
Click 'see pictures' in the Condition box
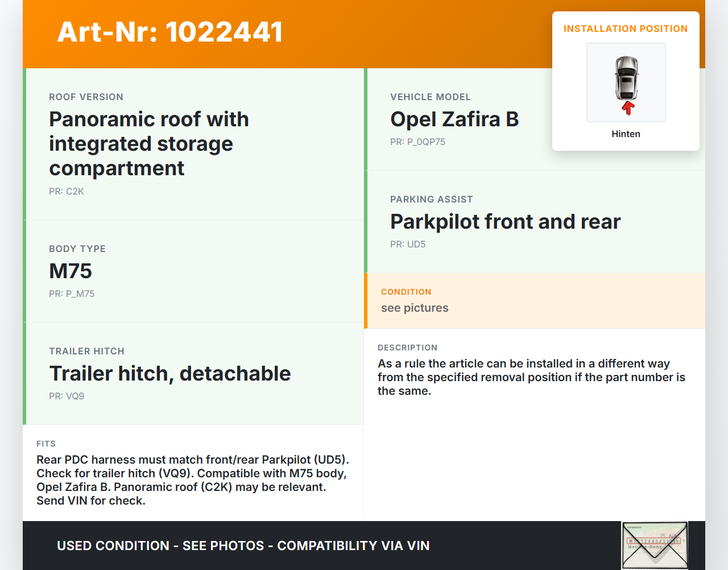point(415,308)
